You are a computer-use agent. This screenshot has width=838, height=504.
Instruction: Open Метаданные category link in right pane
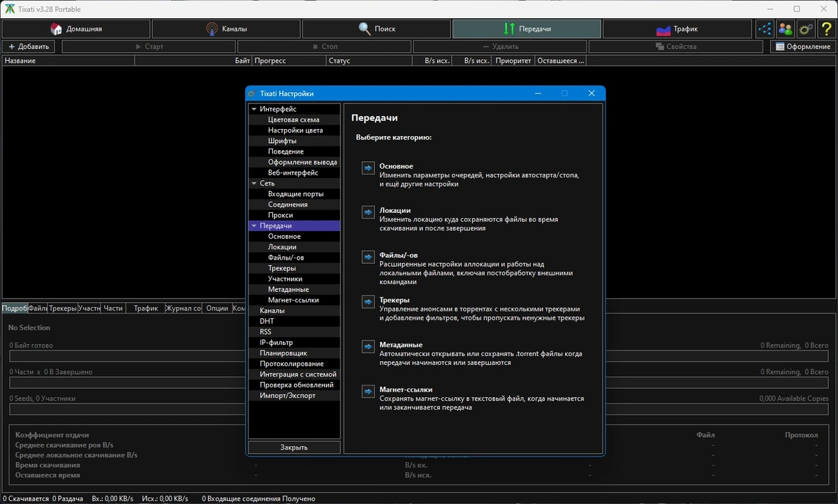point(401,345)
